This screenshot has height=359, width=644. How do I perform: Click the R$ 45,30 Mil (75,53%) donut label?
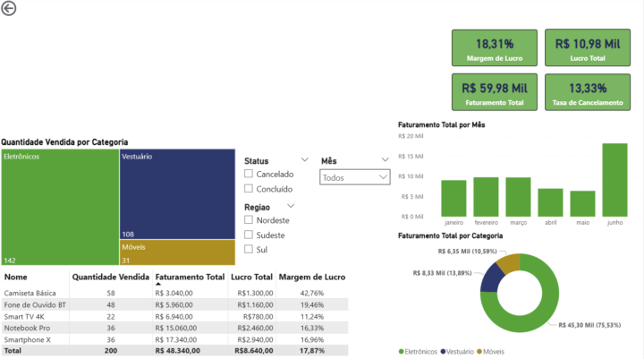coord(589,325)
